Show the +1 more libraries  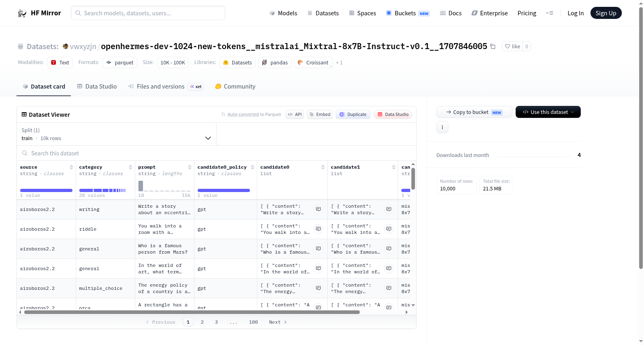(339, 62)
